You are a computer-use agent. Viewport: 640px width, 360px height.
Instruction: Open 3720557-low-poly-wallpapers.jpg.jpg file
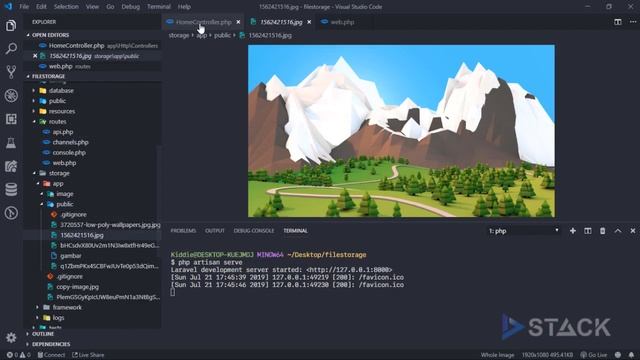110,225
